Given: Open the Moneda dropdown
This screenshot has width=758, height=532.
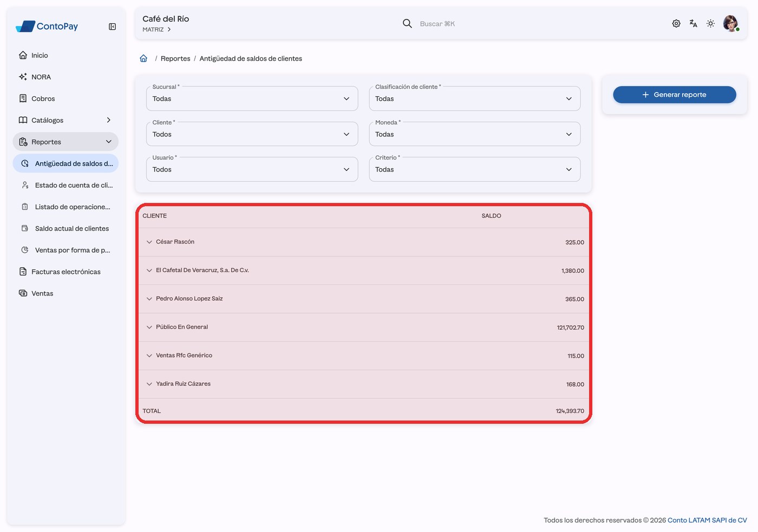Looking at the screenshot, I should pyautogui.click(x=475, y=134).
